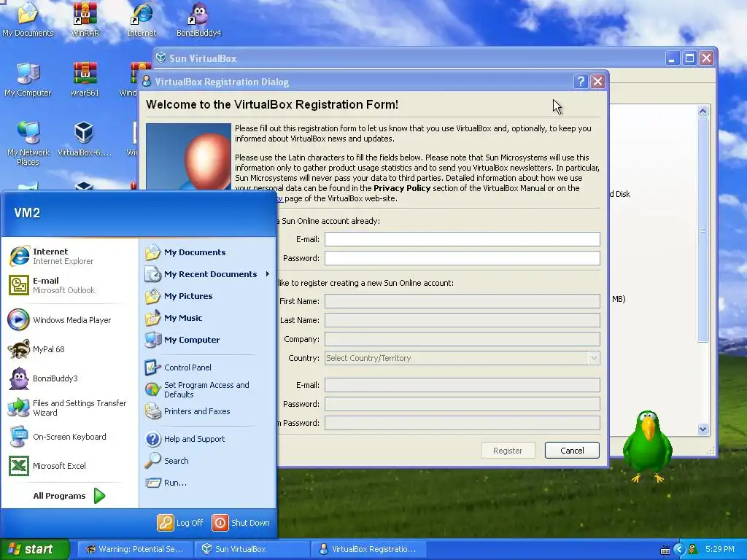Open the My Computer desktop icon
Viewport: 747px width, 560px height.
(28, 79)
